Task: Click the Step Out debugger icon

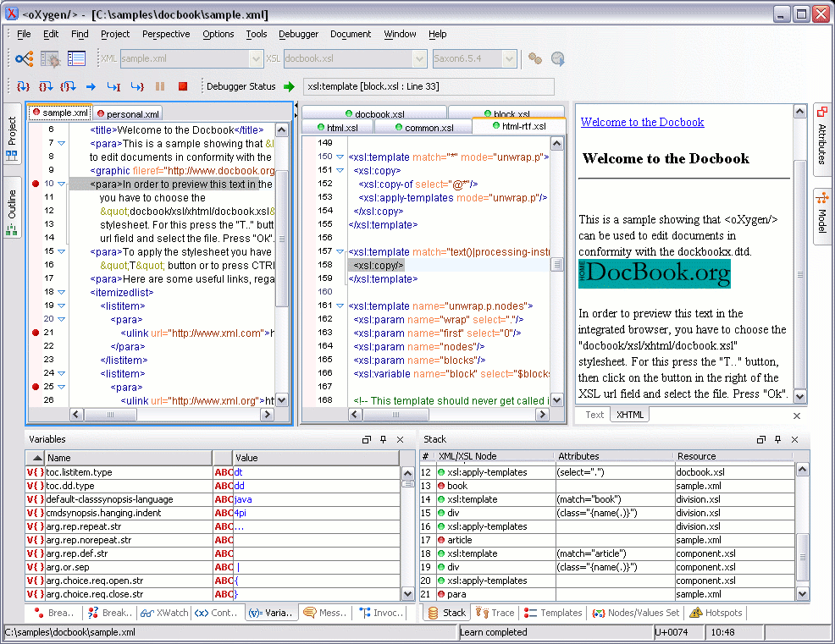Action: pos(68,86)
